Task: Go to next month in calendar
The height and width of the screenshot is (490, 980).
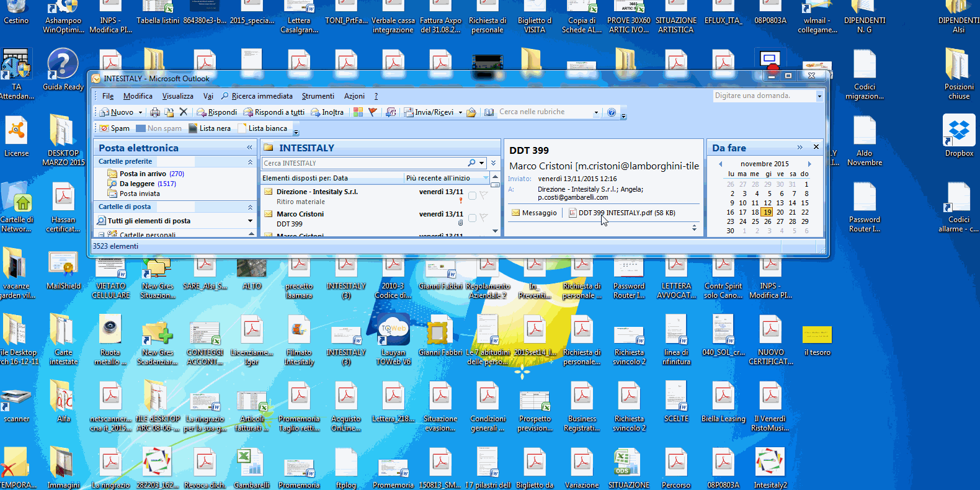Action: coord(809,164)
